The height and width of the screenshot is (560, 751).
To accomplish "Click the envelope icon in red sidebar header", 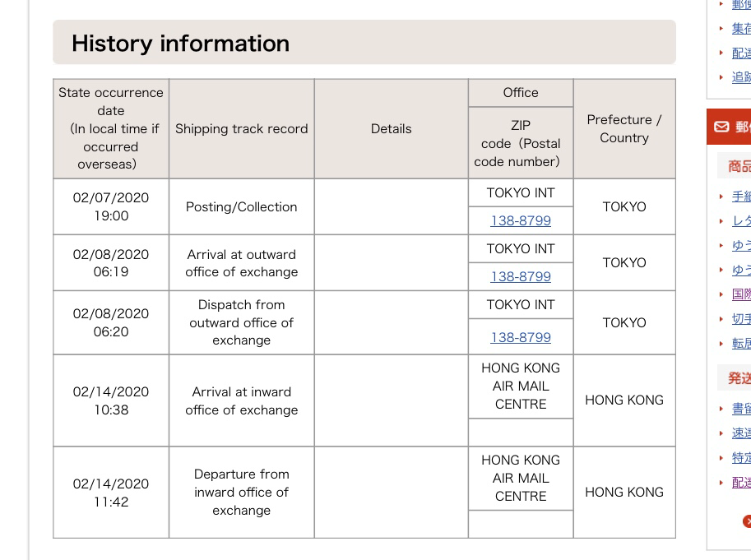I will click(x=721, y=127).
